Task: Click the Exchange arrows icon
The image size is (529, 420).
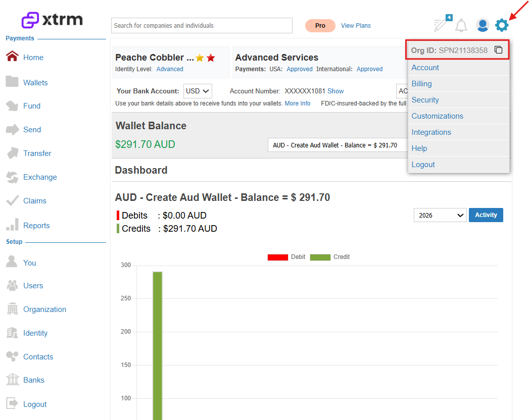Action: tap(12, 177)
